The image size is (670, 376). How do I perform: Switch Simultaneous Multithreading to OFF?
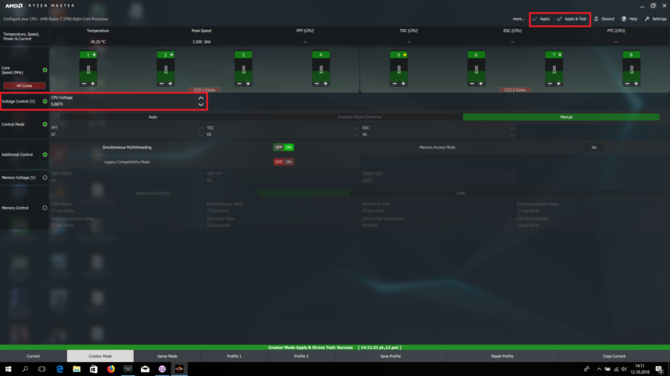[x=278, y=147]
